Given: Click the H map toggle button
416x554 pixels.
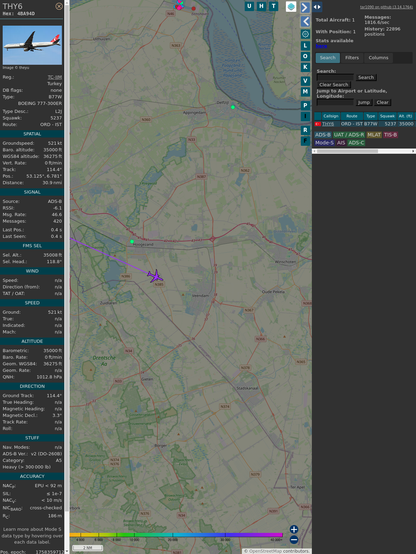Looking at the screenshot, I should [261, 6].
